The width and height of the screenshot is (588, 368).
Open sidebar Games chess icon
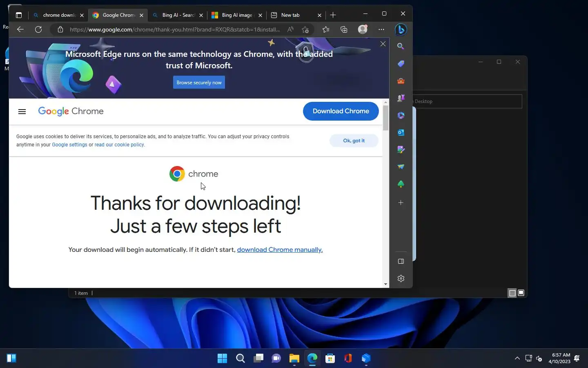401,98
